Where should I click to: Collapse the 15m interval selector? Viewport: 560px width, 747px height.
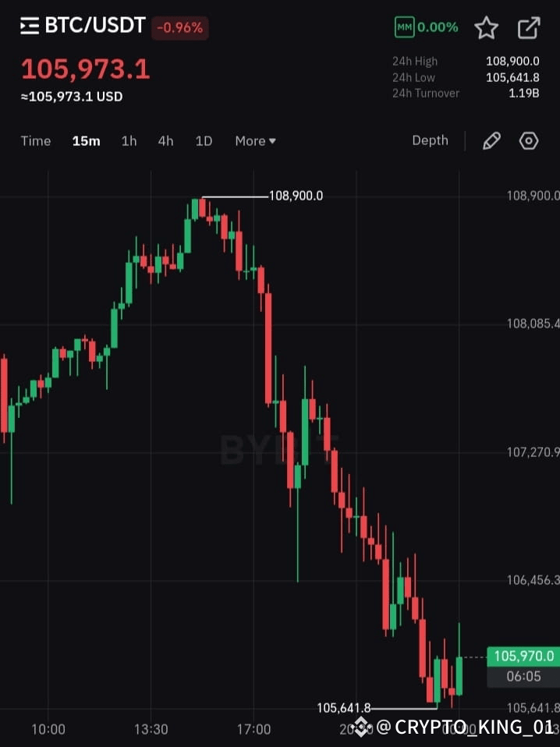click(x=86, y=141)
